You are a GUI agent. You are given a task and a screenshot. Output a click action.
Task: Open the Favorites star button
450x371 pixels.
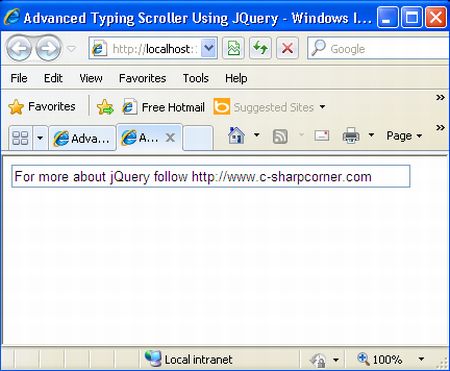(42, 107)
